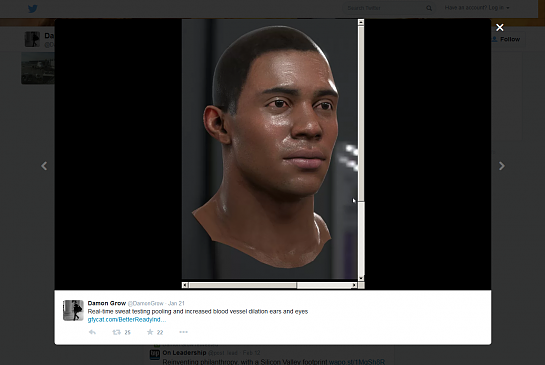Screen dimensions: 545x365
Task: Close the photo lightbox overlay
Action: tap(499, 27)
